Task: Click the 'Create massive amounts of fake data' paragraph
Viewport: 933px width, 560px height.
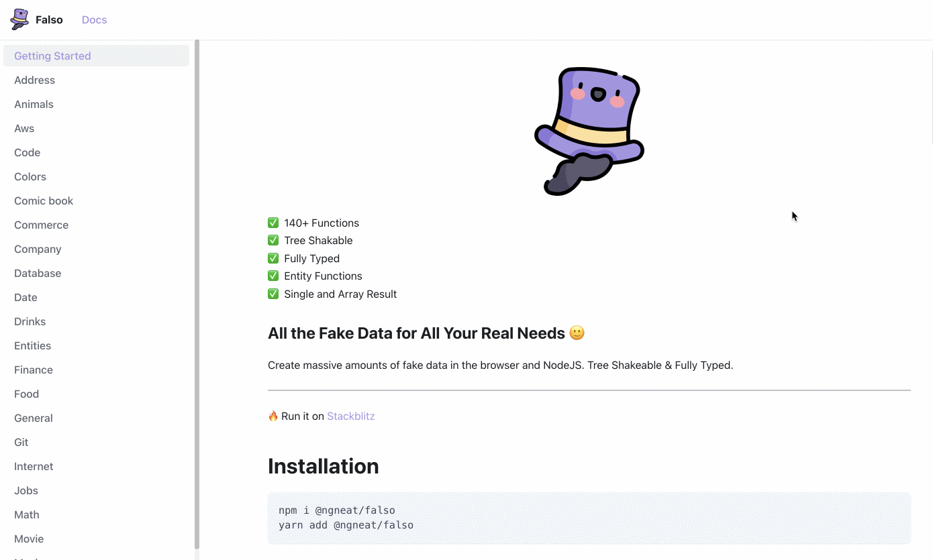Action: pyautogui.click(x=501, y=366)
